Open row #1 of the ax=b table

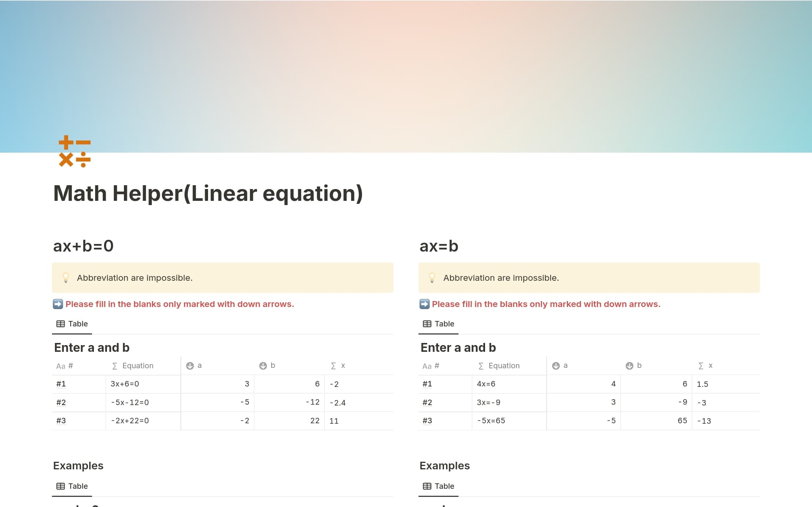pyautogui.click(x=428, y=384)
